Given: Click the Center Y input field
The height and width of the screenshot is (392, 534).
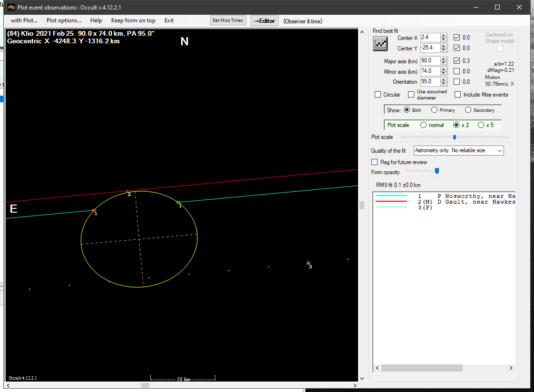Looking at the screenshot, I should coord(430,48).
